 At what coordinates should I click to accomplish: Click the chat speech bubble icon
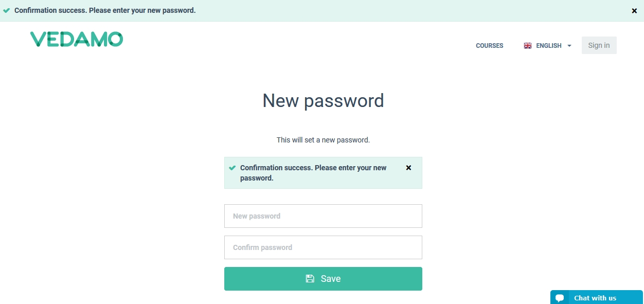click(x=560, y=298)
